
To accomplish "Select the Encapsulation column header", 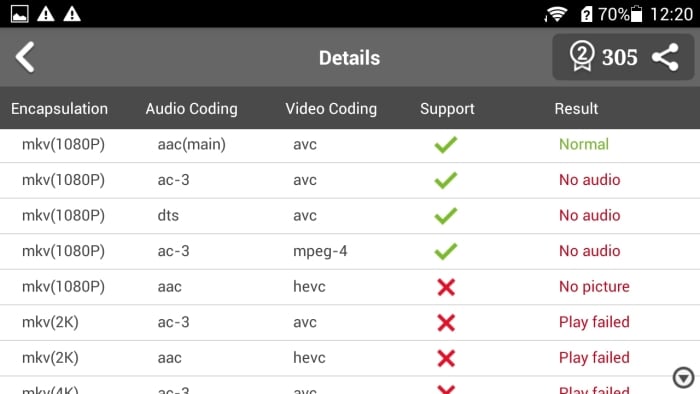I will point(59,108).
